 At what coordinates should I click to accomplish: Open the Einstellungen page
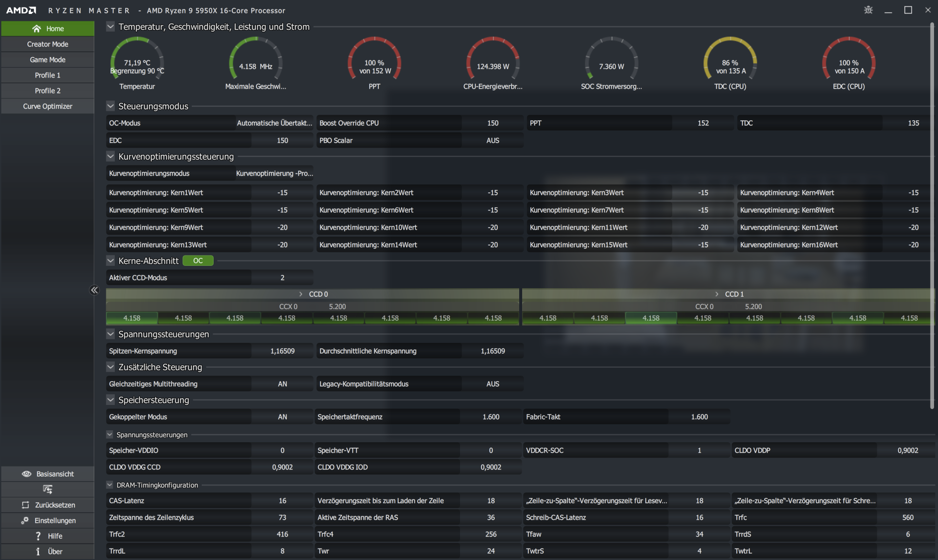pos(48,520)
